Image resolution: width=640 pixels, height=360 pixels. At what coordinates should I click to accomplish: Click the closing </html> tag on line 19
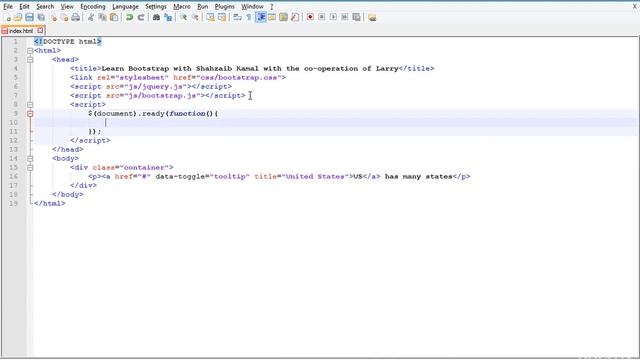pyautogui.click(x=49, y=203)
